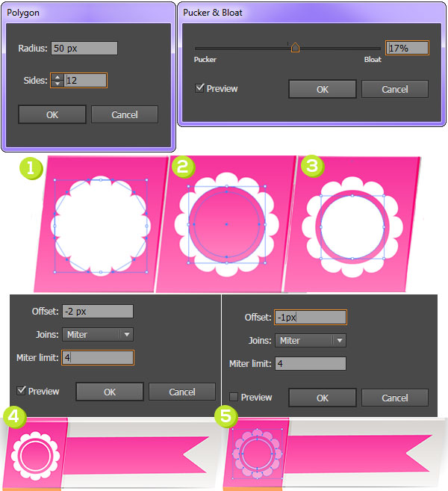
Task: Click the scalloped badge in step 4 ribbon
Action: pos(35,455)
